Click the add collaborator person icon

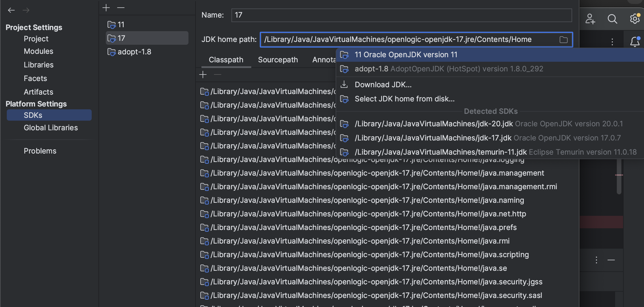point(590,19)
